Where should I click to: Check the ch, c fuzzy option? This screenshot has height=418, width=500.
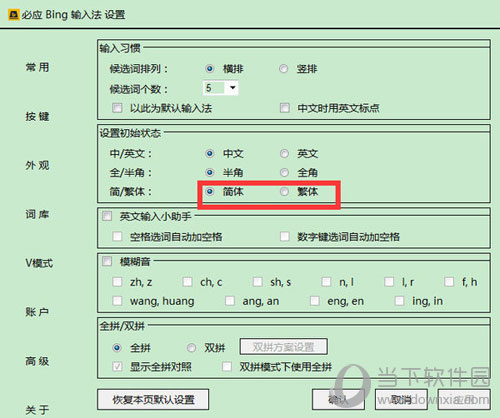[x=188, y=282]
